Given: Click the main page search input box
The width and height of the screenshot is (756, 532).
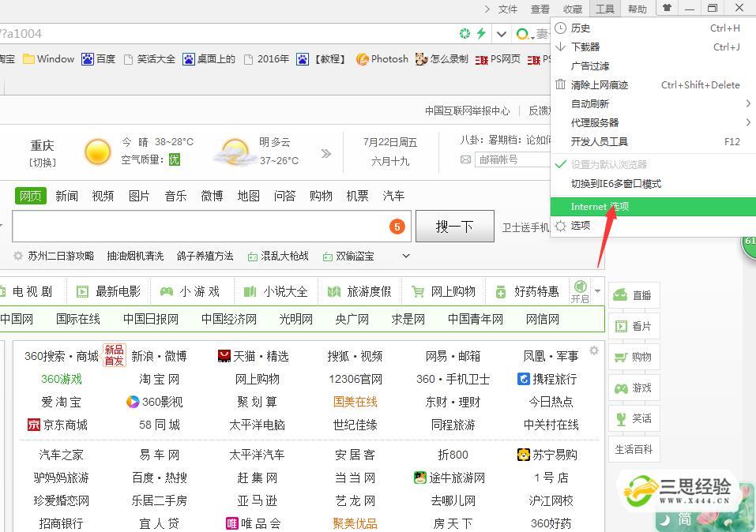Looking at the screenshot, I should point(197,227).
